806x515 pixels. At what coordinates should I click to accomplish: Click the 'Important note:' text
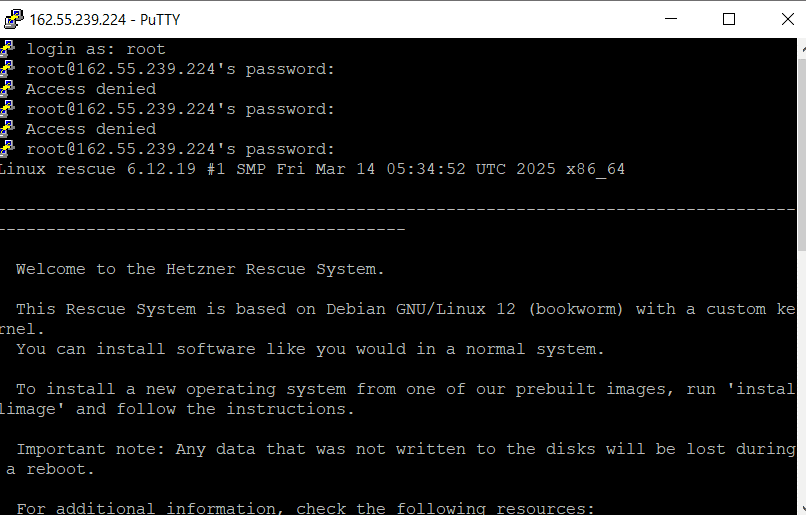[90, 449]
